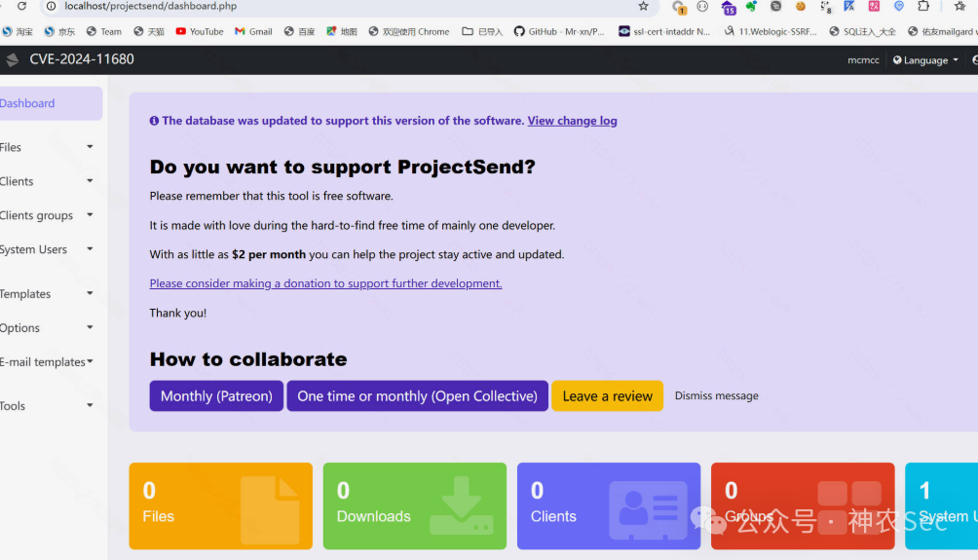Click the mcmcc username in header
The image size is (978, 560).
[863, 60]
